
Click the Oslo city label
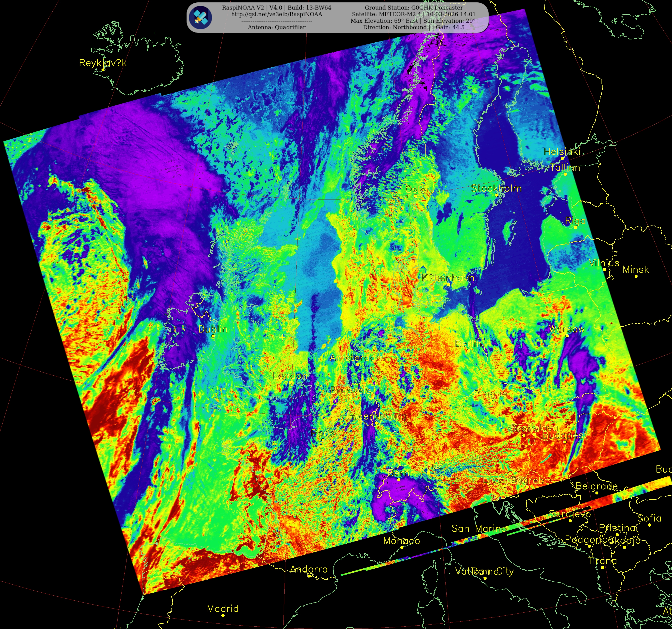415,190
